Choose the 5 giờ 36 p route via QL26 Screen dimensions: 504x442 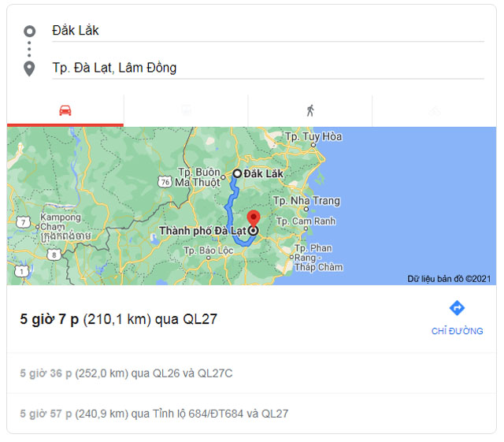(126, 373)
